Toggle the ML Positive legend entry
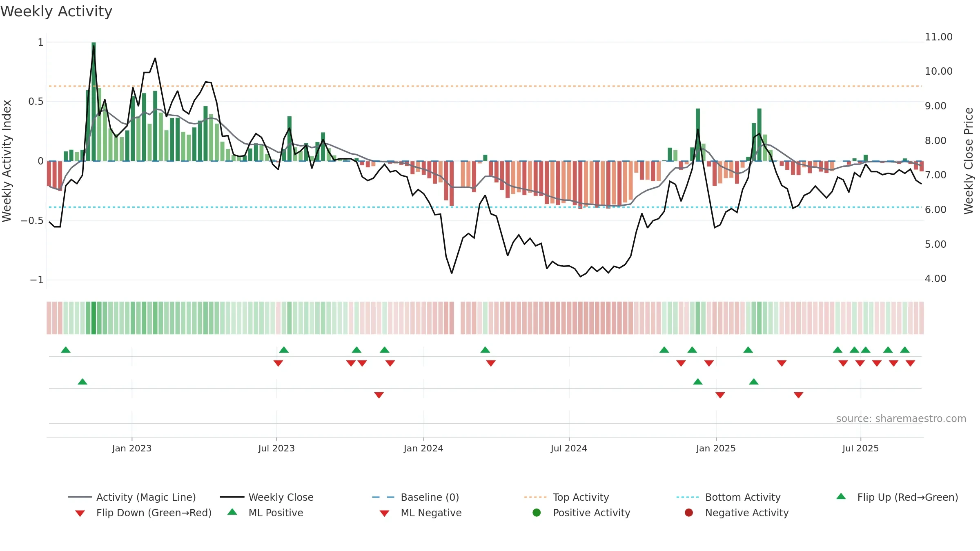The image size is (980, 551). [x=265, y=513]
